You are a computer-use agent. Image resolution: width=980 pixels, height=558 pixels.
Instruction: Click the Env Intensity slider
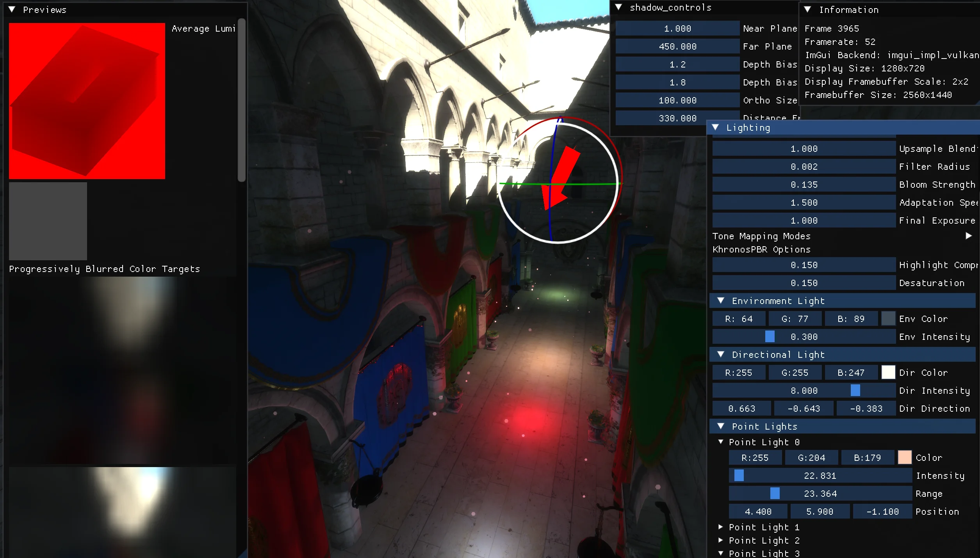pos(804,336)
